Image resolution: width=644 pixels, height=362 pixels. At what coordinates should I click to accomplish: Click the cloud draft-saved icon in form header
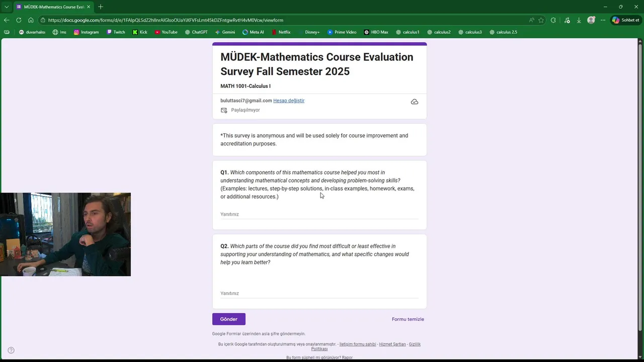pyautogui.click(x=415, y=102)
